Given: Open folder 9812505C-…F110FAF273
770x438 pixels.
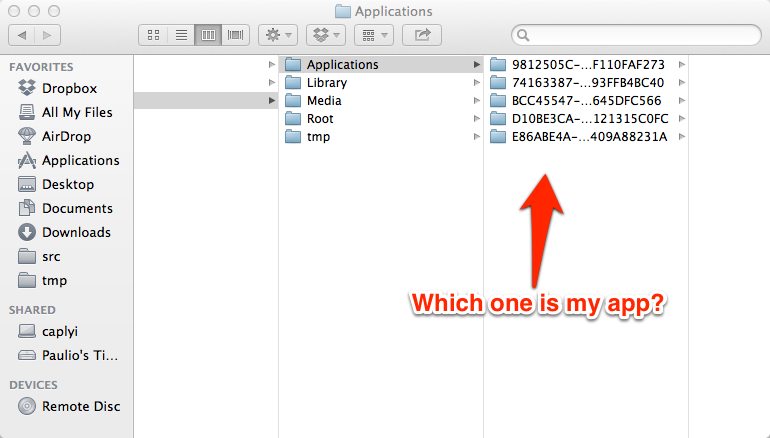Looking at the screenshot, I should pyautogui.click(x=586, y=64).
